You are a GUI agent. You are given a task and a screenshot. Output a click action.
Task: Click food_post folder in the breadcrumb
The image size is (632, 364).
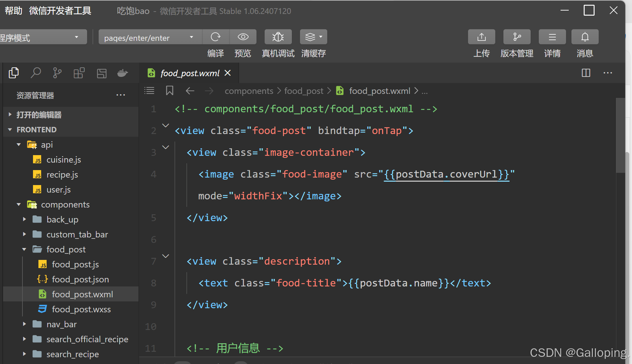(304, 91)
